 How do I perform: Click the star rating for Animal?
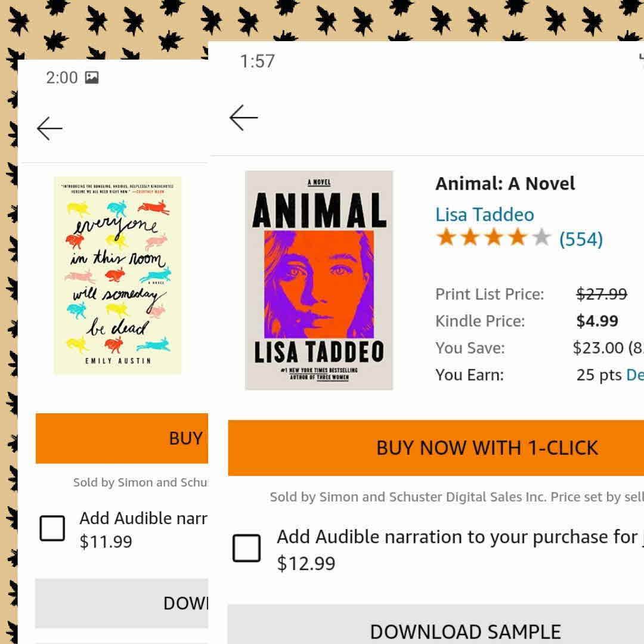pos(494,239)
